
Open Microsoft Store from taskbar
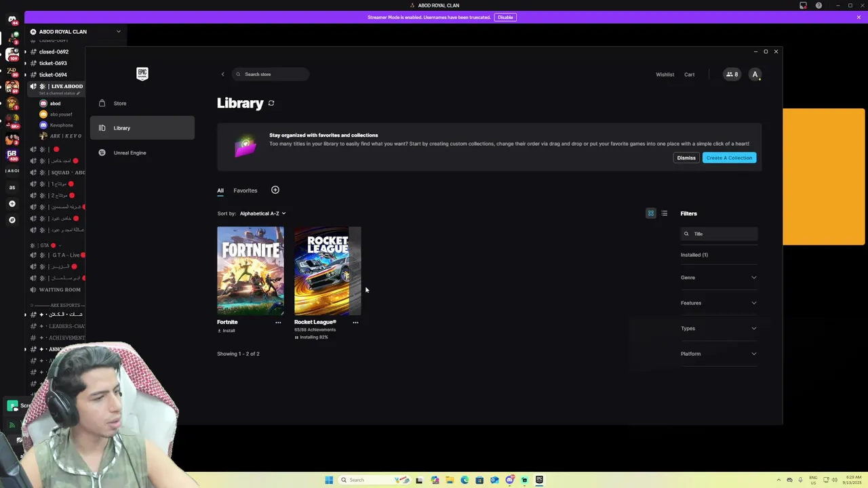point(479,480)
